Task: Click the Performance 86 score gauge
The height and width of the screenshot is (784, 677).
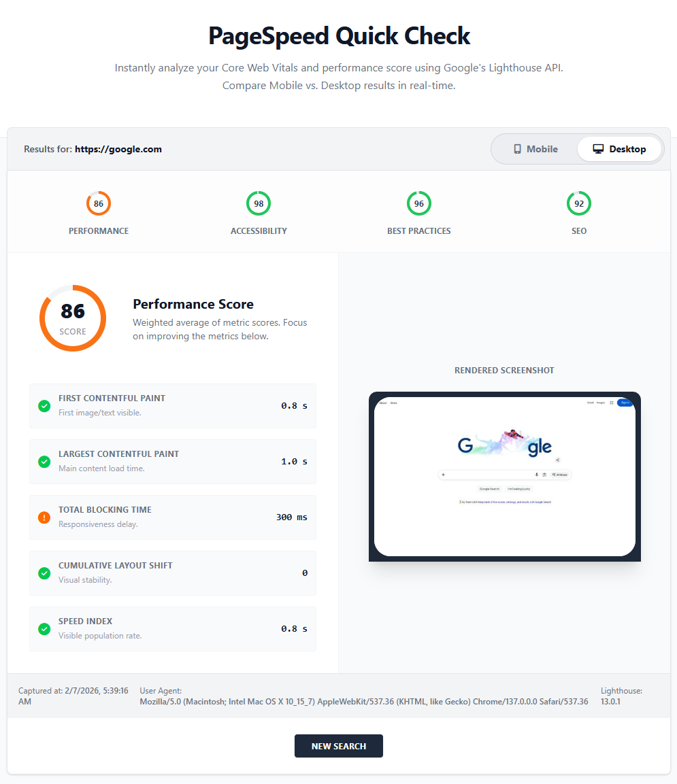Action: click(x=99, y=203)
